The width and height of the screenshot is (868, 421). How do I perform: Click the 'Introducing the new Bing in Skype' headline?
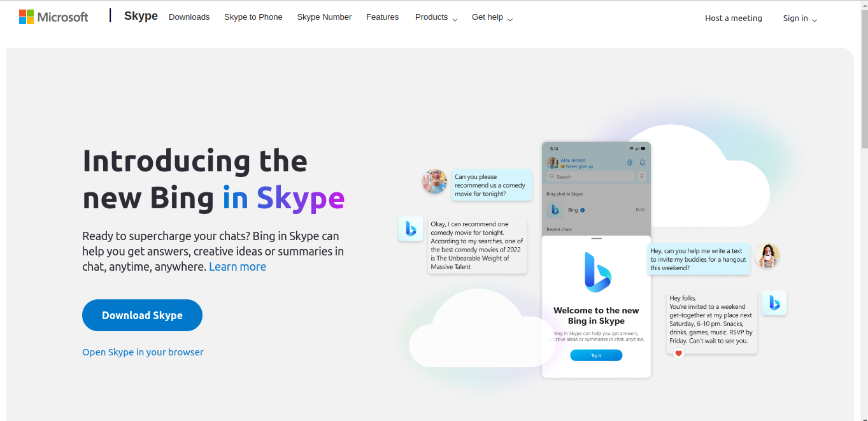(x=214, y=179)
